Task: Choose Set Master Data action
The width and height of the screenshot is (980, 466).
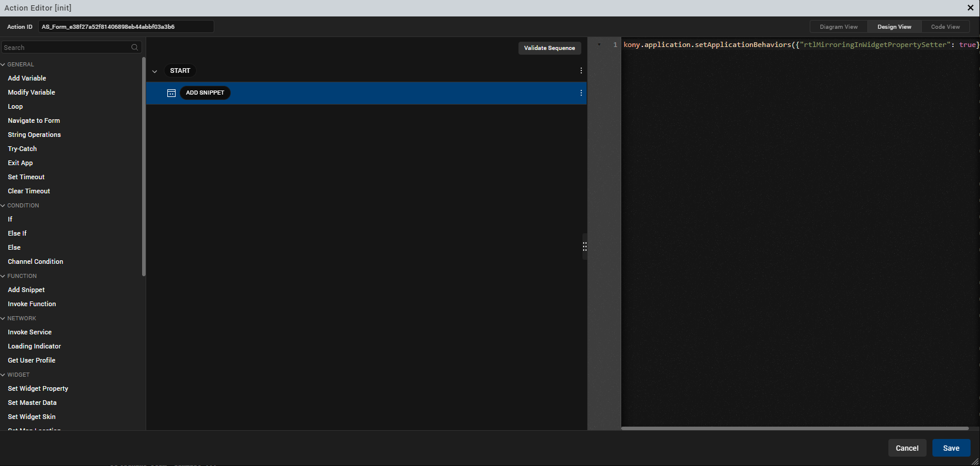Action: pos(32,403)
